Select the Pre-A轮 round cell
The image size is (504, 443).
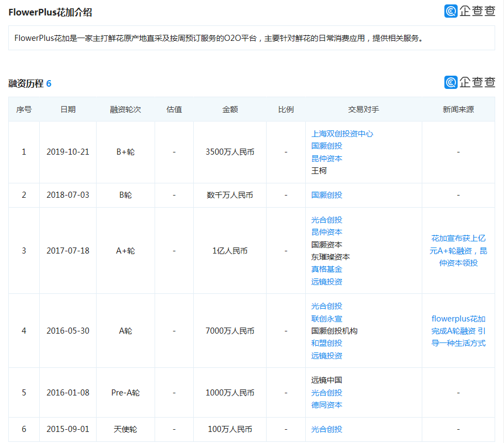tap(125, 393)
